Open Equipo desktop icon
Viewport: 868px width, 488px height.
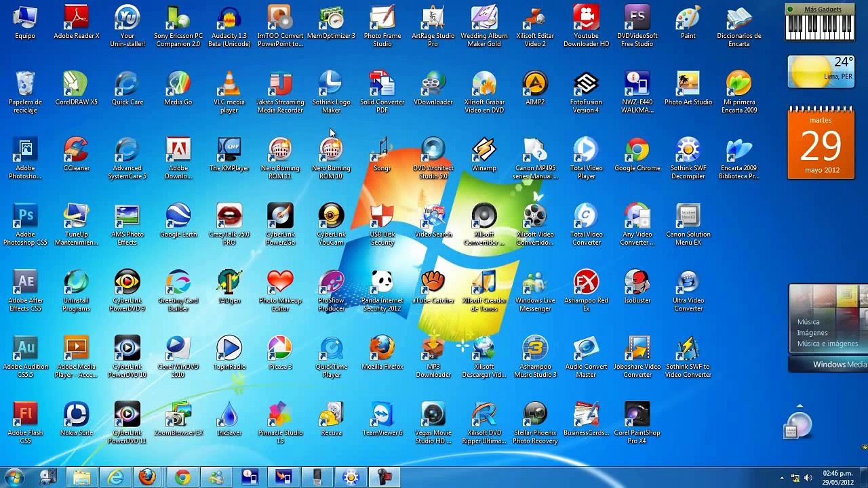(25, 22)
